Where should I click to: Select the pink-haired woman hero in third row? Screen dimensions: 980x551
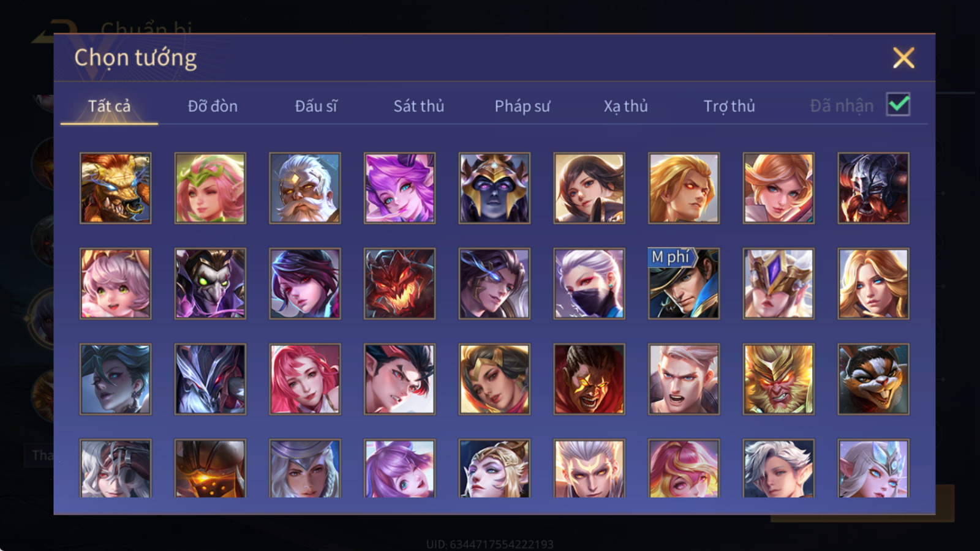(x=304, y=379)
